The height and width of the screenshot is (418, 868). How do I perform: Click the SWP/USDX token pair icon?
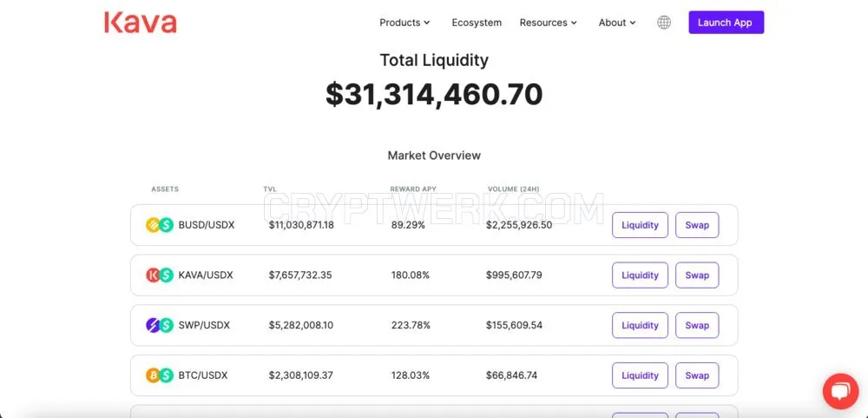coord(160,325)
